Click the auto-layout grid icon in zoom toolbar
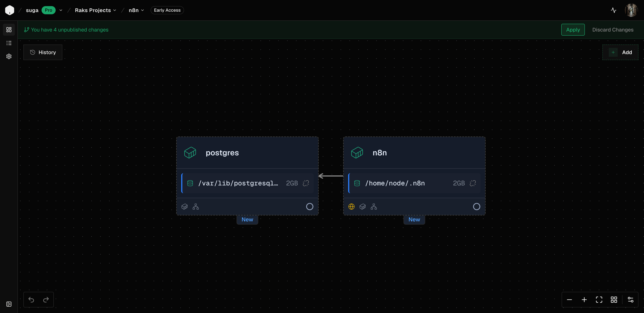The image size is (644, 313). (614, 299)
